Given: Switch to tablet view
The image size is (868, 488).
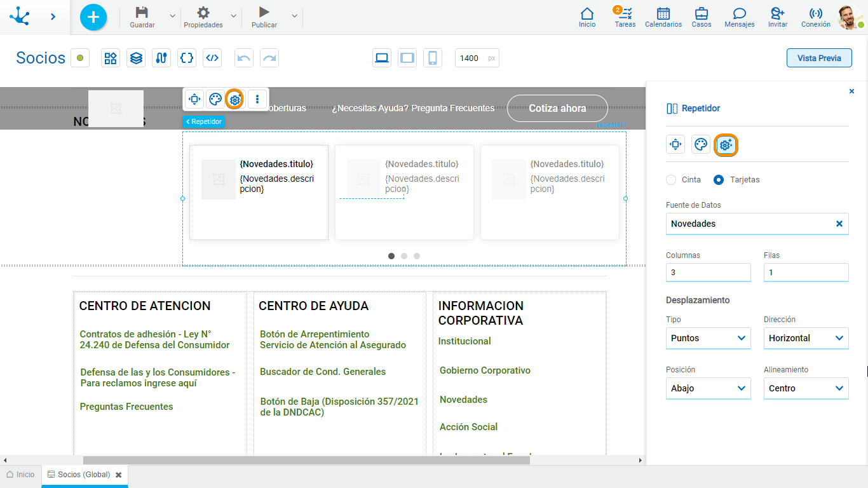Looking at the screenshot, I should pos(407,58).
